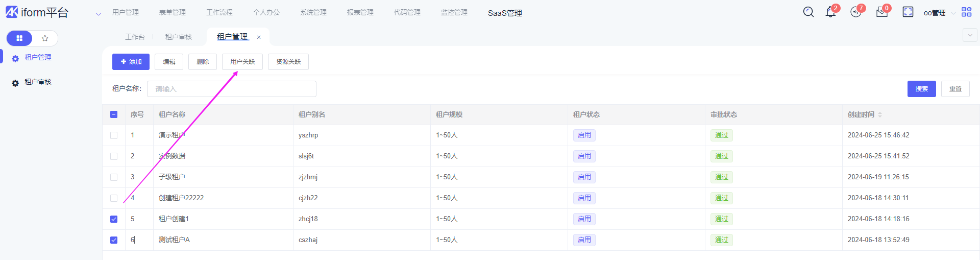Check the checkbox for row 演示租户
The image size is (980, 260).
point(114,135)
